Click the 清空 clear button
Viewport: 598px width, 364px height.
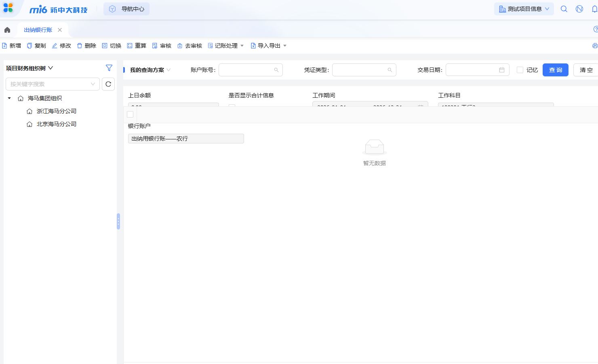pyautogui.click(x=586, y=70)
